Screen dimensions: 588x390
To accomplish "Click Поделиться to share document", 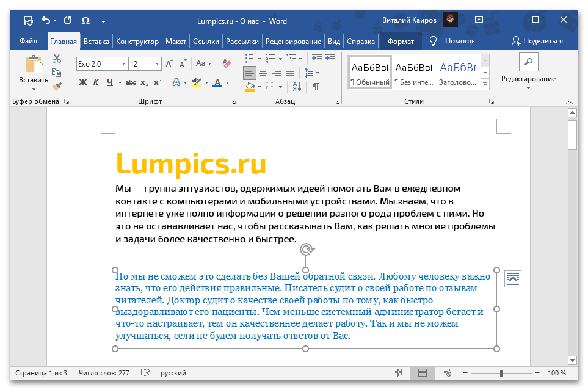I will click(x=537, y=41).
